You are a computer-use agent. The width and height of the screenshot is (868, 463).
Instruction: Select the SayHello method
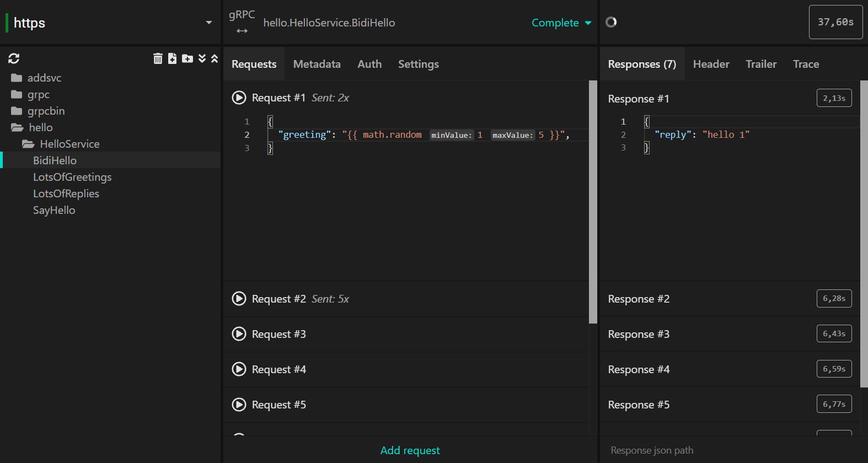point(54,210)
